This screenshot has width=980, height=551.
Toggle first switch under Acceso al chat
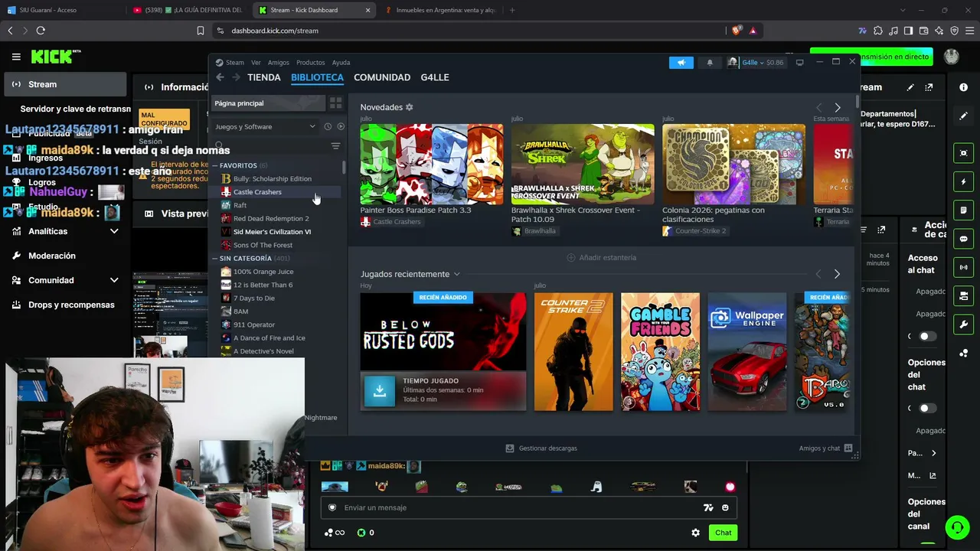tap(926, 336)
